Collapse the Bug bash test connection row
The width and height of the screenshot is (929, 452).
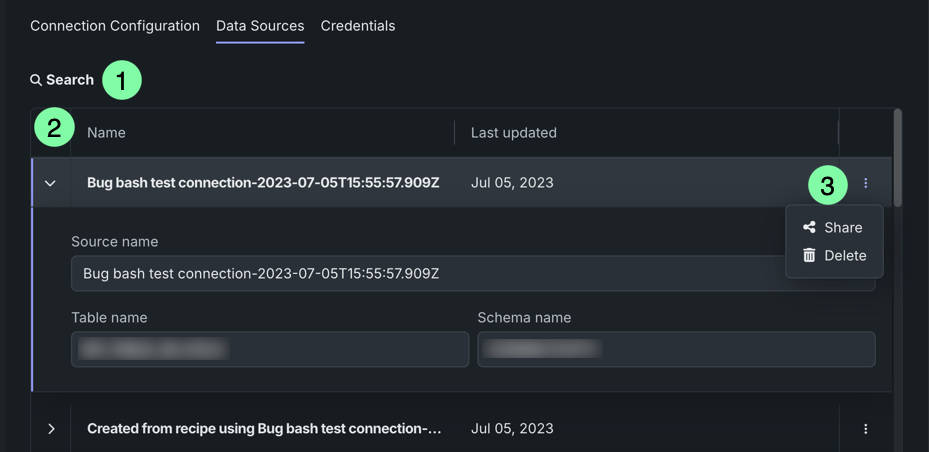50,183
